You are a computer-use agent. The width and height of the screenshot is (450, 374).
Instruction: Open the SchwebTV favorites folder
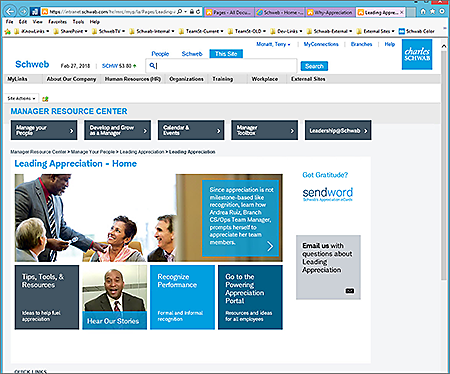tap(108, 31)
